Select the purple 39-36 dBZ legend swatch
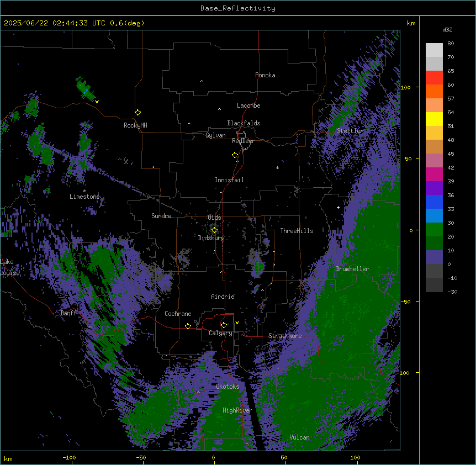The width and height of the screenshot is (476, 465). [434, 188]
